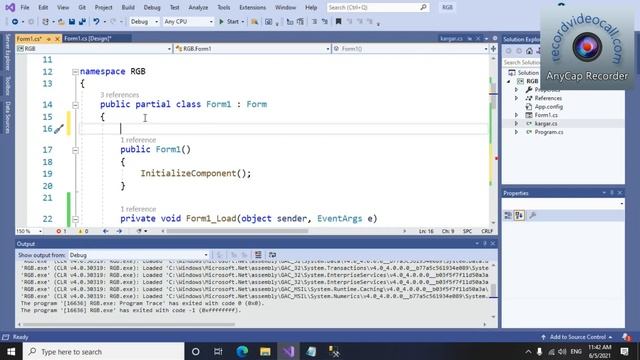Open the Build menu

click(128, 7)
